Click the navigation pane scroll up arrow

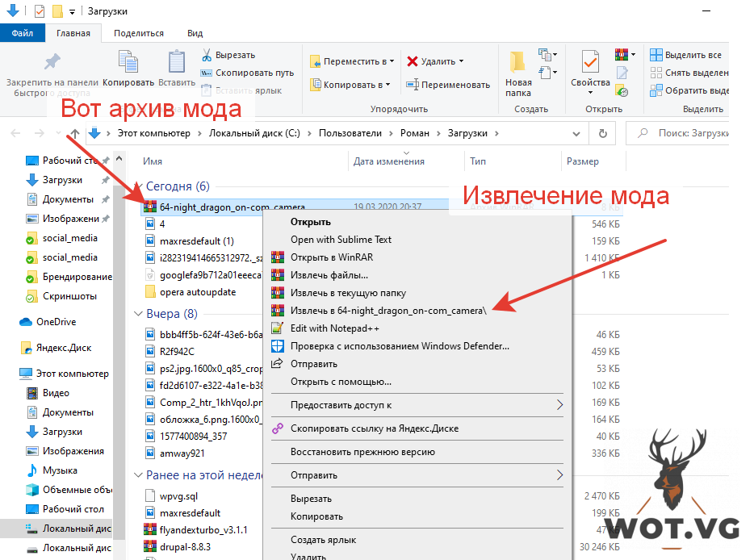click(119, 159)
